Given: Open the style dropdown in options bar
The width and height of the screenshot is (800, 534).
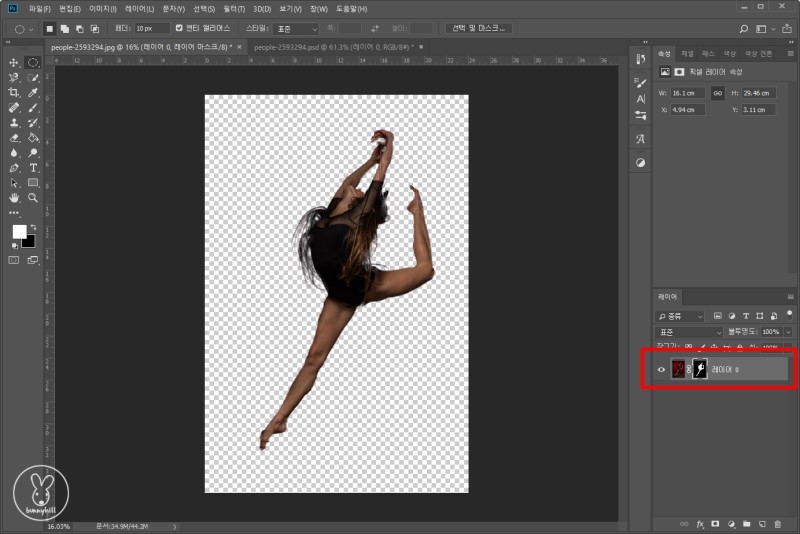Looking at the screenshot, I should 295,29.
